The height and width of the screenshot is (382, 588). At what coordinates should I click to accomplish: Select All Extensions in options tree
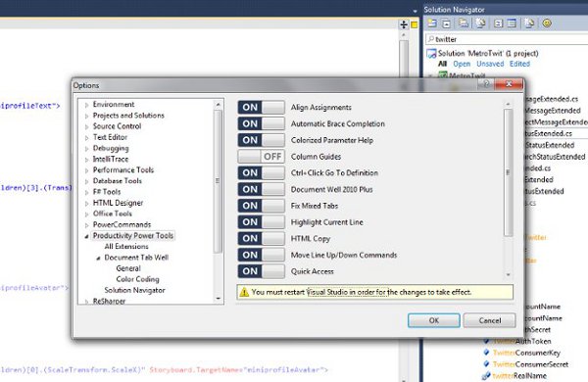click(126, 246)
